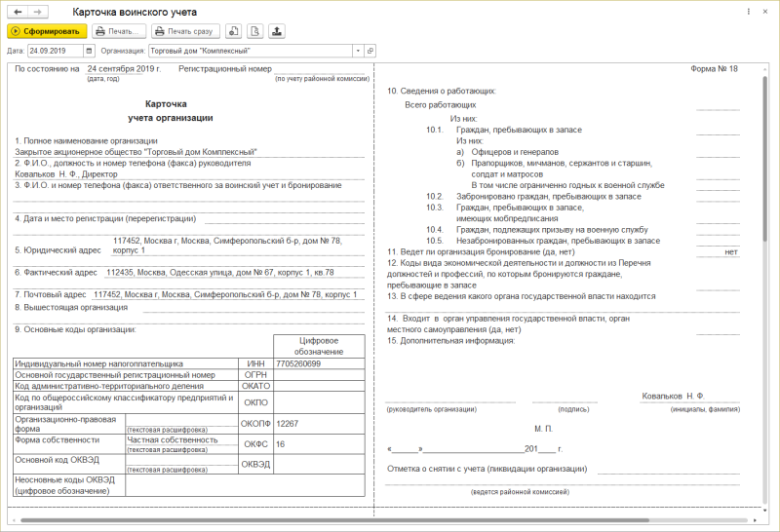Click "Отметка о снятии с учета" line
Image resolution: width=780 pixels, height=532 pixels.
point(487,469)
